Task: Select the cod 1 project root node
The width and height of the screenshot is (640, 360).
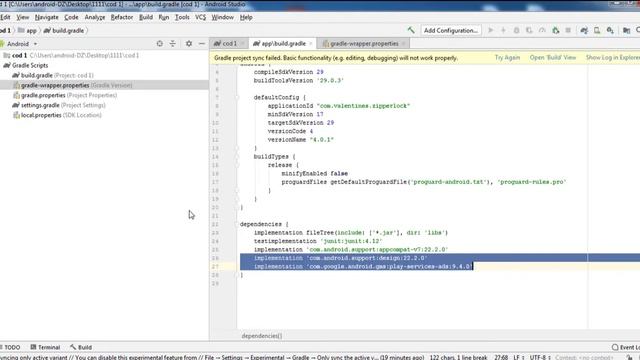Action: [104, 55]
